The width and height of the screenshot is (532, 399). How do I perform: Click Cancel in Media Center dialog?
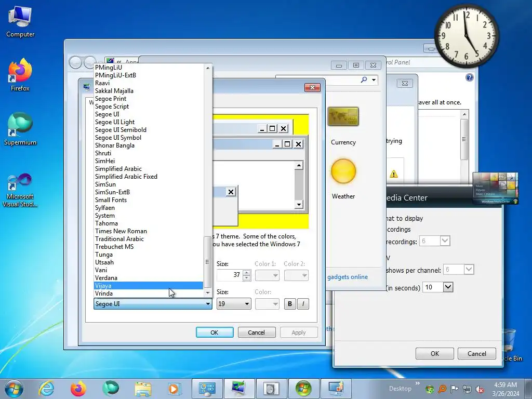coord(477,353)
